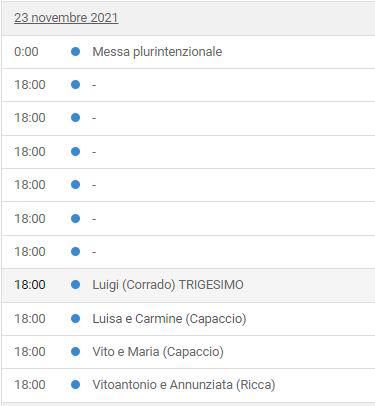Click the 18:00 time in the Vitoantonio e Annunziata row
The image size is (375, 406).
point(30,385)
